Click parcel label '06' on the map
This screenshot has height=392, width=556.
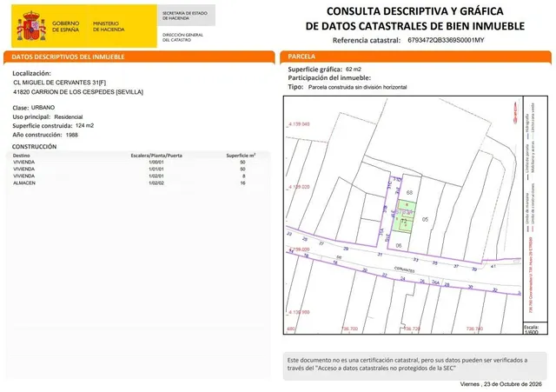(x=399, y=245)
